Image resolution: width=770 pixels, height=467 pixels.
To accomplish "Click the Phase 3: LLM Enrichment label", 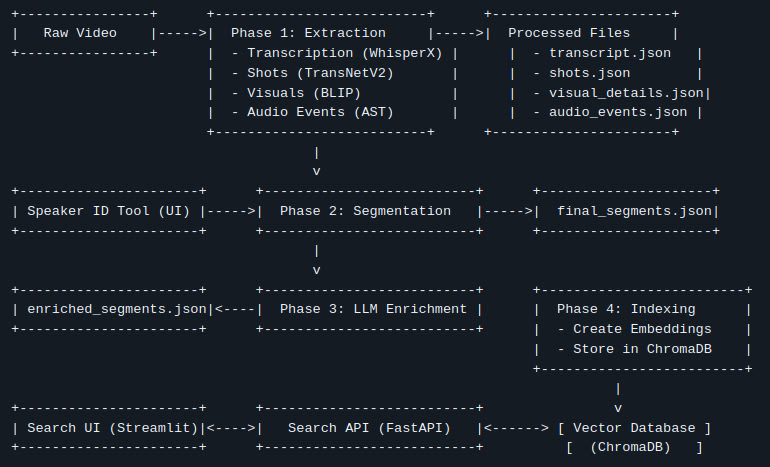I will pos(373,309).
